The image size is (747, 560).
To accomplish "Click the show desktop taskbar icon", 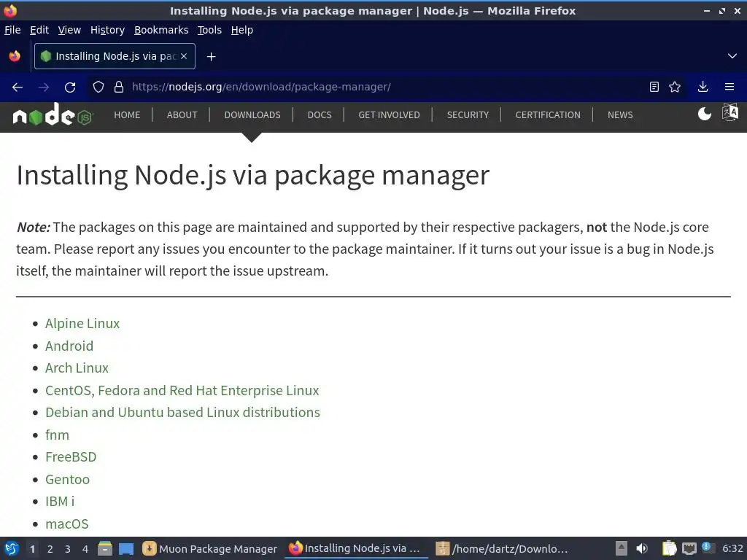I will (126, 548).
